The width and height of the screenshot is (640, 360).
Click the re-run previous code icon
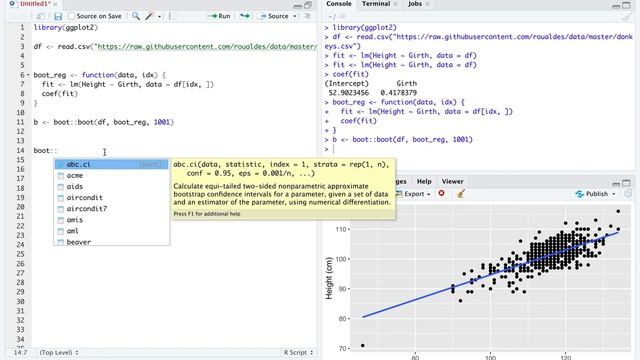pos(245,16)
